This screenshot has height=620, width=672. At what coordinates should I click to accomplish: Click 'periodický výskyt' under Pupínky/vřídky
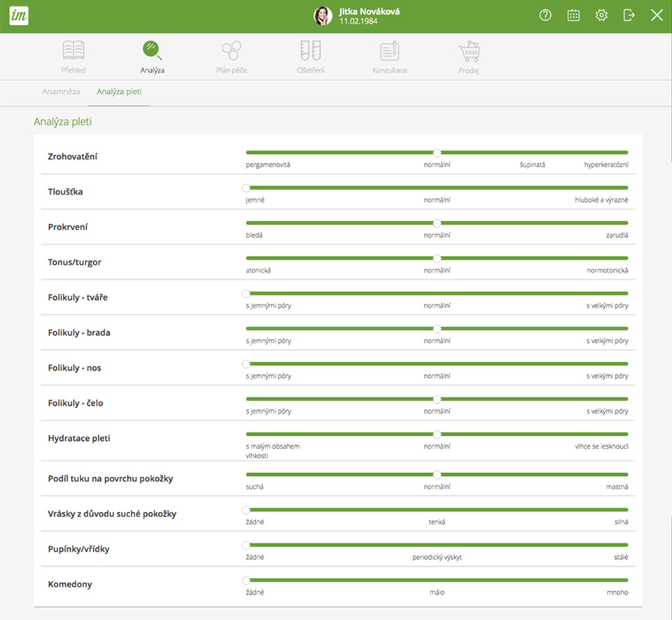pyautogui.click(x=437, y=558)
